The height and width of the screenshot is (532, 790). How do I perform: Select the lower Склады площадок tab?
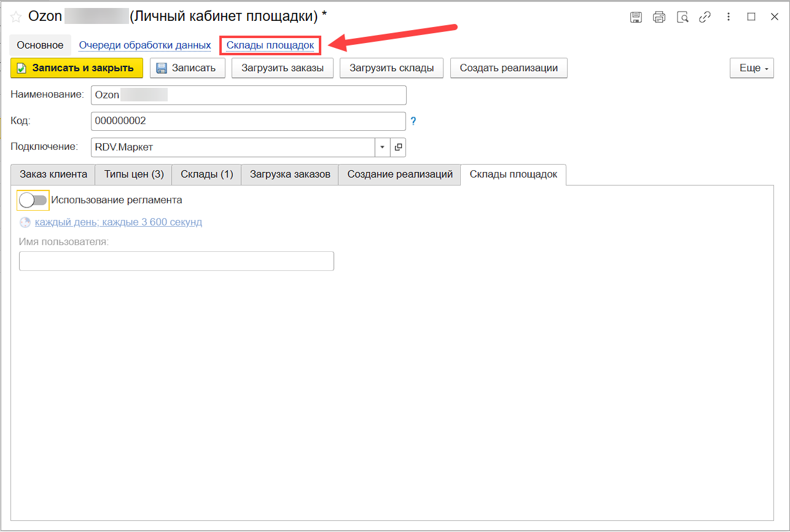click(x=514, y=174)
